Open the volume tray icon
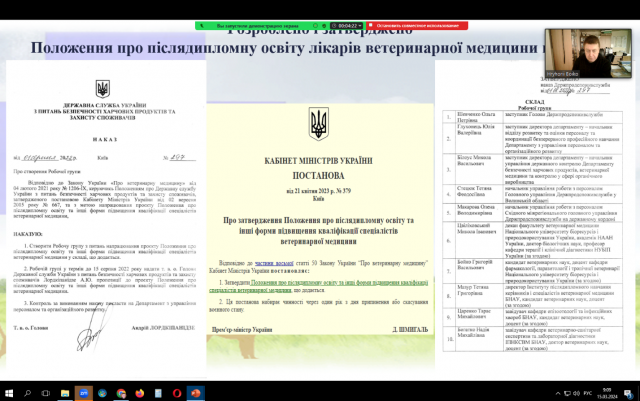Screen dimensions: 640x401 [x=576, y=393]
